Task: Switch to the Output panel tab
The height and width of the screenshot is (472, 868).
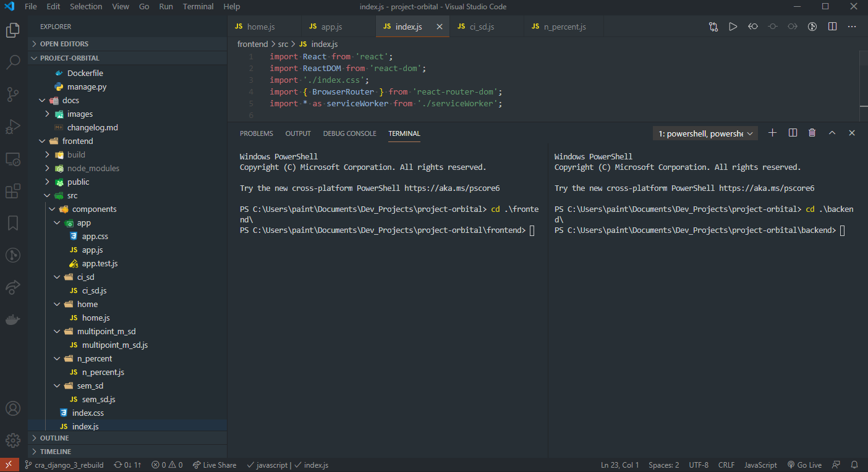Action: pos(298,133)
